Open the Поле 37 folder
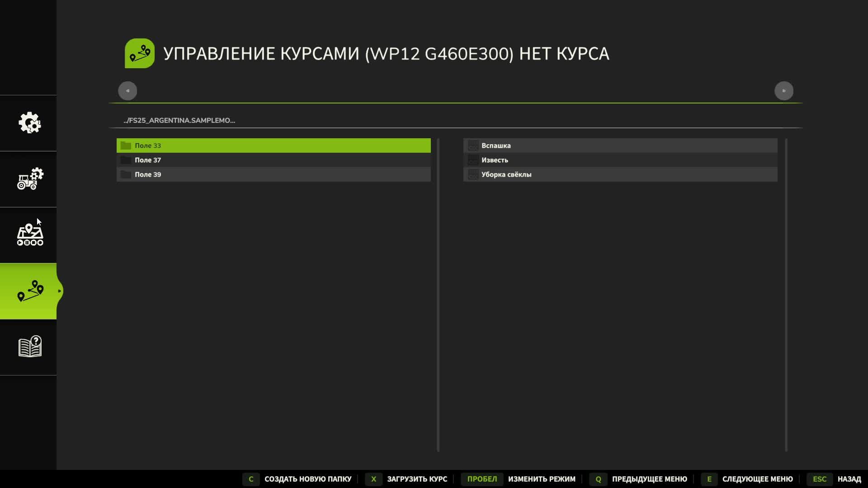 (274, 160)
